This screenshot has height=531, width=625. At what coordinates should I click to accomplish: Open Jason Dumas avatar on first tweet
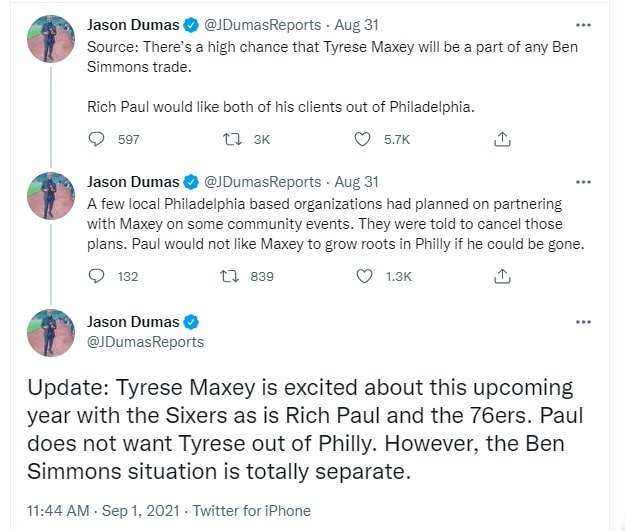click(47, 37)
